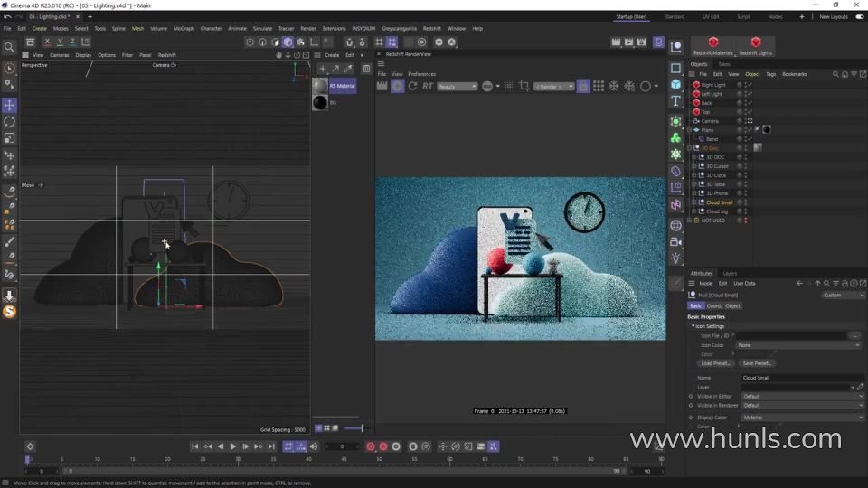Open the Coord. tab in Attributes
Image resolution: width=868 pixels, height=488 pixels.
tap(713, 306)
